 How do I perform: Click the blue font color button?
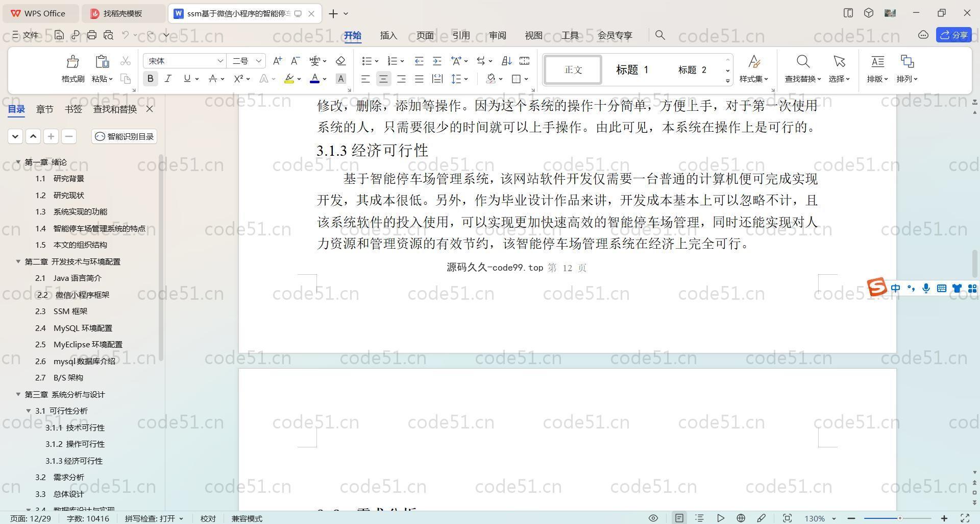(x=315, y=79)
